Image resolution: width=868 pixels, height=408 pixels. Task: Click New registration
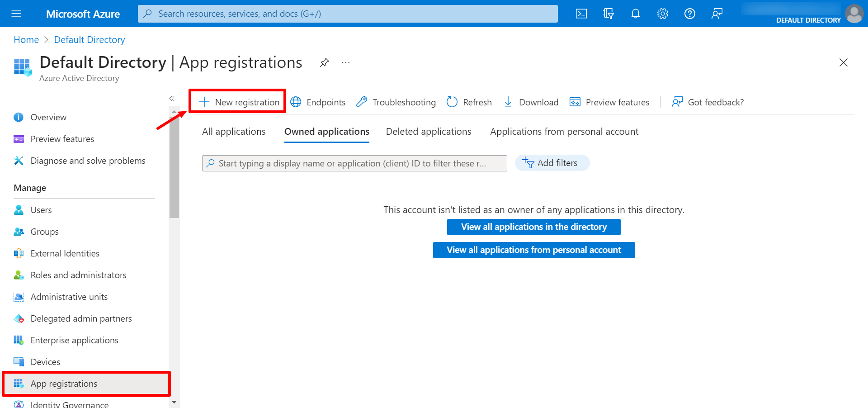(x=239, y=102)
